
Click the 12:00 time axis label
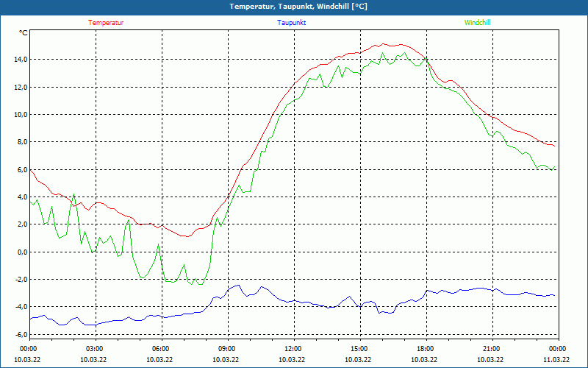click(x=292, y=349)
